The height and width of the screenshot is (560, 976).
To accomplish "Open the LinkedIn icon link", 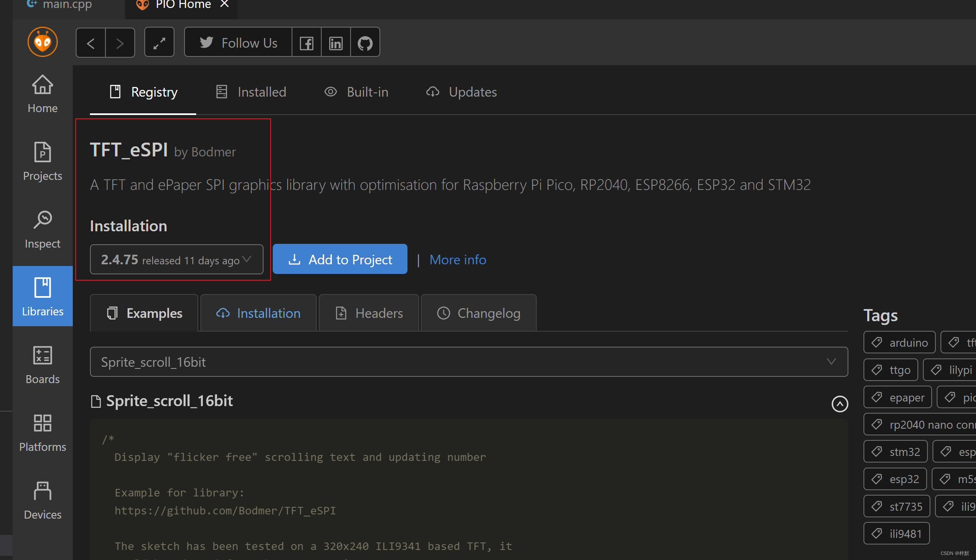I will 336,43.
